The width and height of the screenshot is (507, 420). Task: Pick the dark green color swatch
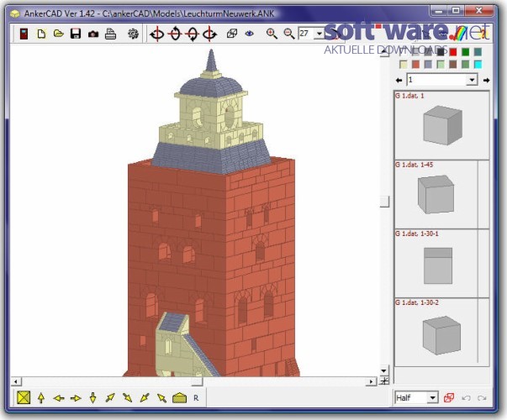point(466,52)
